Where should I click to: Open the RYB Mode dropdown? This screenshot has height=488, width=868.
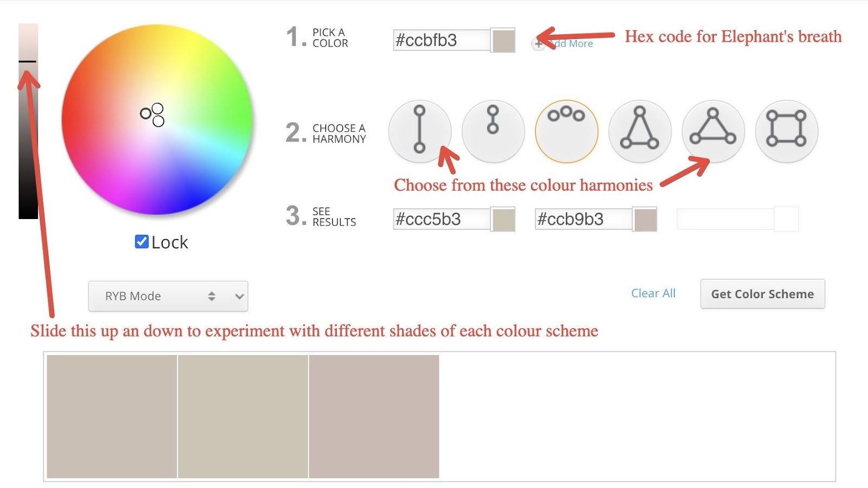[168, 296]
